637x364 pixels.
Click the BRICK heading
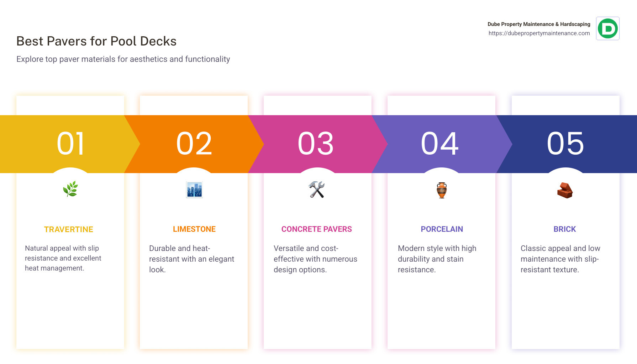pyautogui.click(x=564, y=229)
